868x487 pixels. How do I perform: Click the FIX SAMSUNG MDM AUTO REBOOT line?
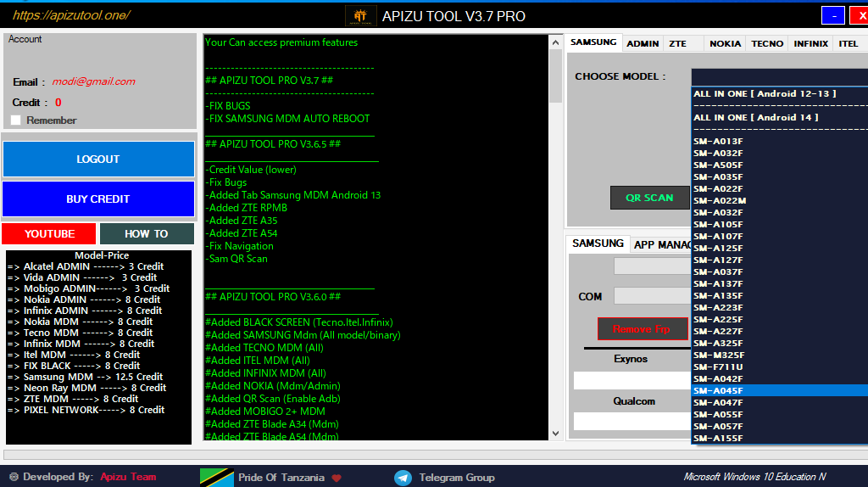pyautogui.click(x=287, y=119)
